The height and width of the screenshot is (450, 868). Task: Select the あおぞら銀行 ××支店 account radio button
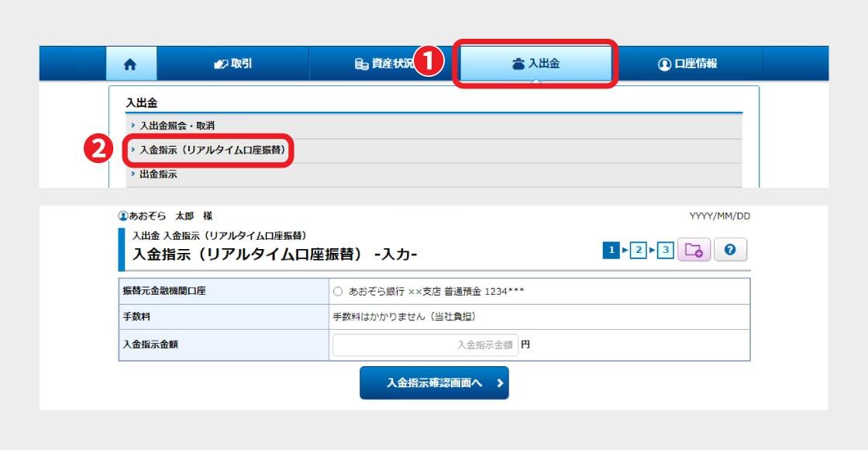click(337, 292)
